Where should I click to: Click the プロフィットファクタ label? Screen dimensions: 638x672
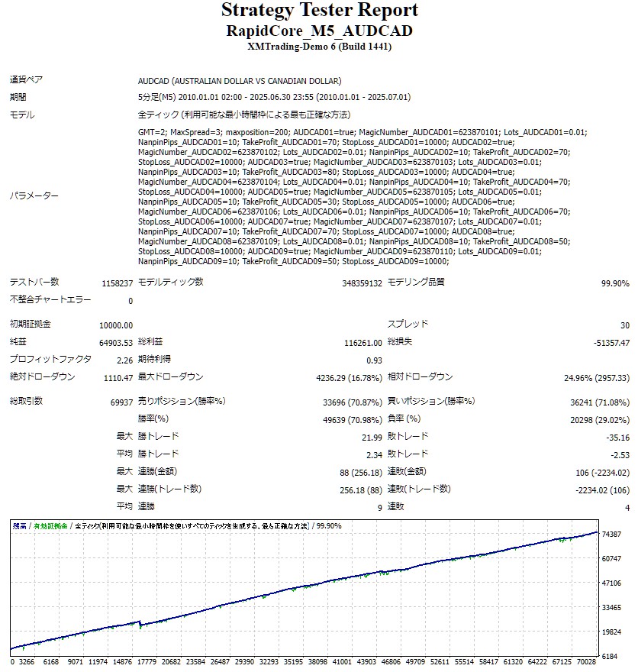50,359
